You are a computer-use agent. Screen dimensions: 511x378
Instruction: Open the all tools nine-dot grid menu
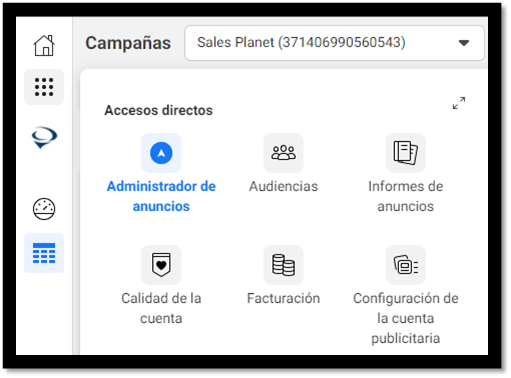pos(44,87)
